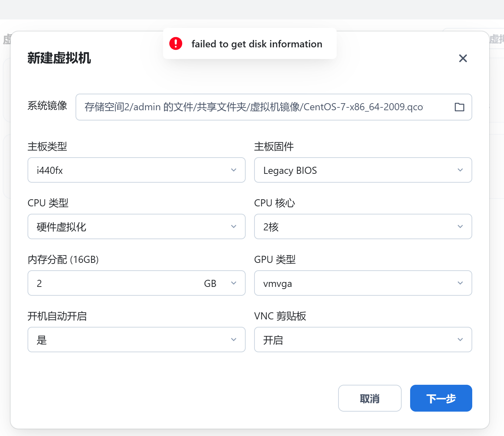Close the new virtual machine dialog
Viewport: 504px width, 436px height.
pyautogui.click(x=463, y=58)
